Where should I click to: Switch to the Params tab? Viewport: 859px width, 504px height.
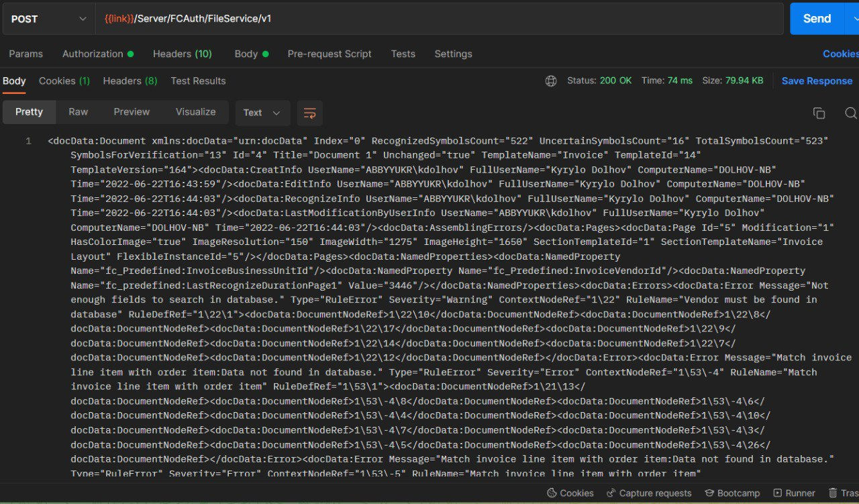26,54
